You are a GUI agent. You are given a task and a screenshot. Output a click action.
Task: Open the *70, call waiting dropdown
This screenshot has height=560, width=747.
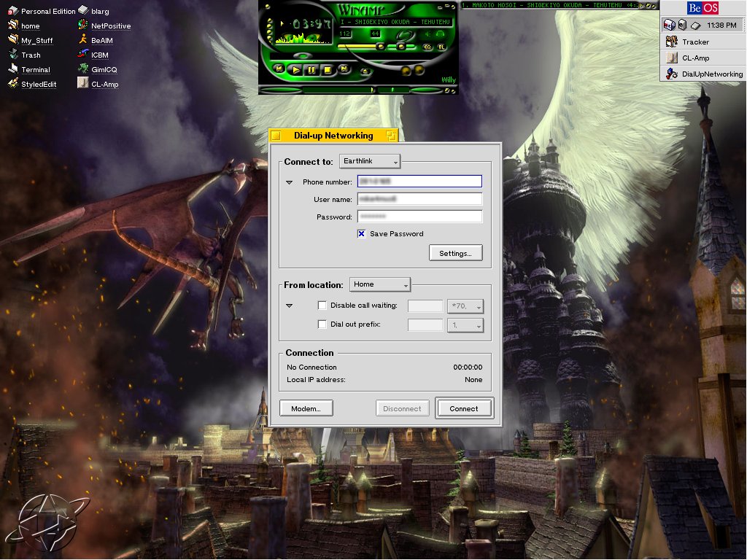click(465, 306)
